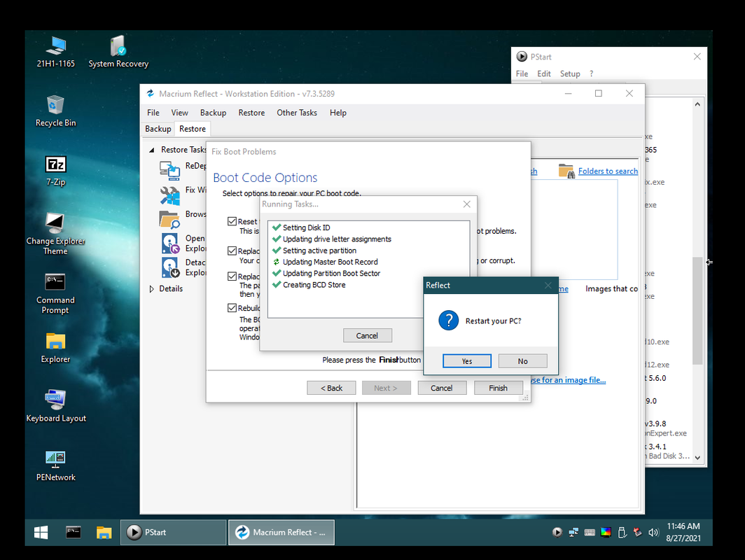
Task: Click the Folders to search link
Action: (608, 171)
